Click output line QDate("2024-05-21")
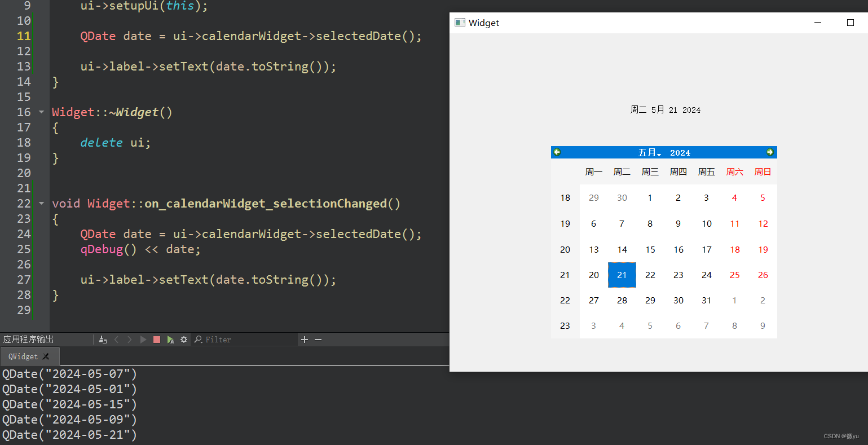 [69, 435]
